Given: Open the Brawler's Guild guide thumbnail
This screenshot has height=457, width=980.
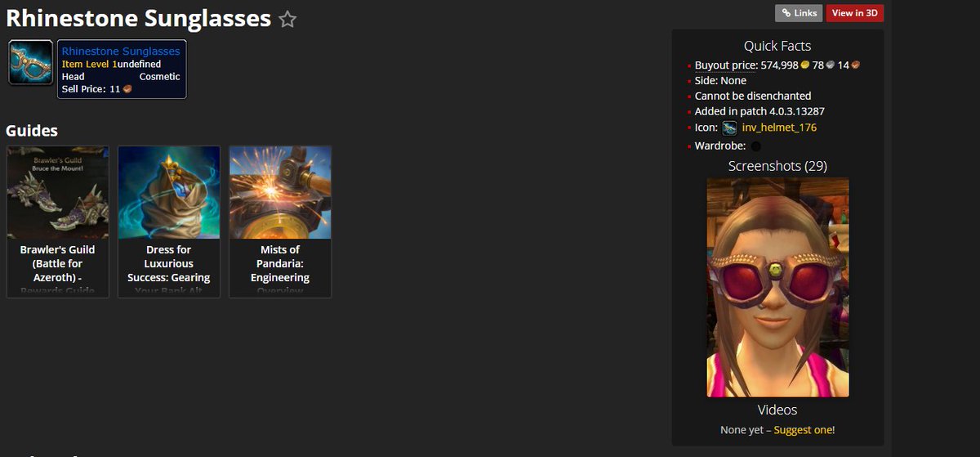Looking at the screenshot, I should click(x=58, y=192).
